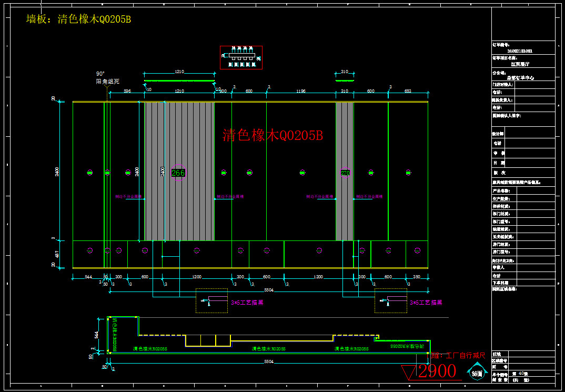Click the 90° 阳角组死 corner annotation
565x392 pixels.
click(107, 78)
